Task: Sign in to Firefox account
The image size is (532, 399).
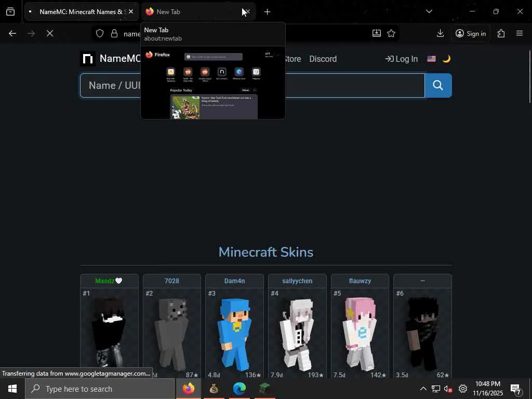Action: (471, 33)
